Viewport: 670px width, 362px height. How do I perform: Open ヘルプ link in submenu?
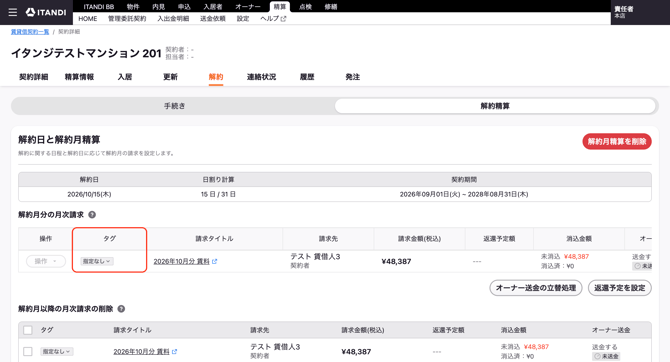pyautogui.click(x=273, y=19)
